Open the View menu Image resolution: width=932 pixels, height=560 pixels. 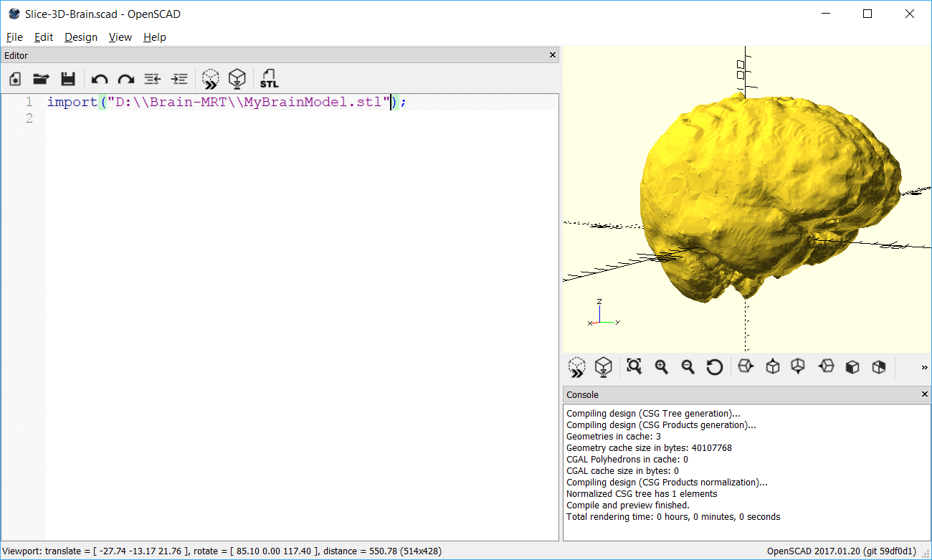(x=120, y=37)
